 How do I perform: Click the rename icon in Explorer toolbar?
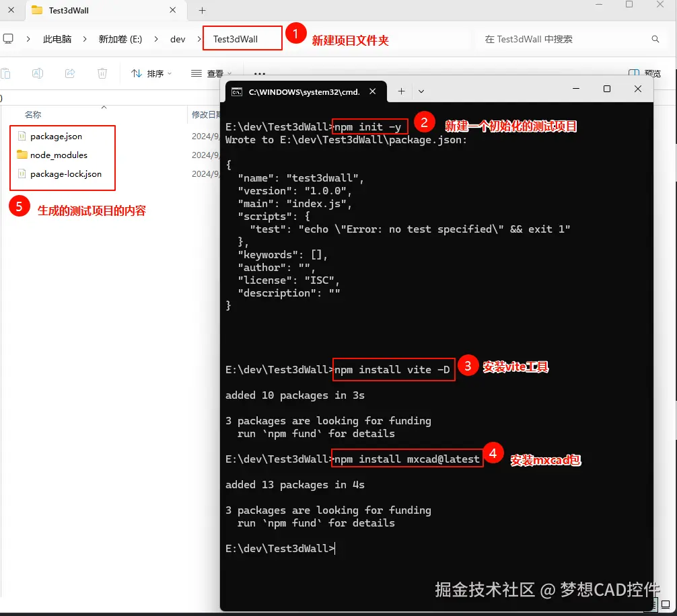(x=38, y=73)
